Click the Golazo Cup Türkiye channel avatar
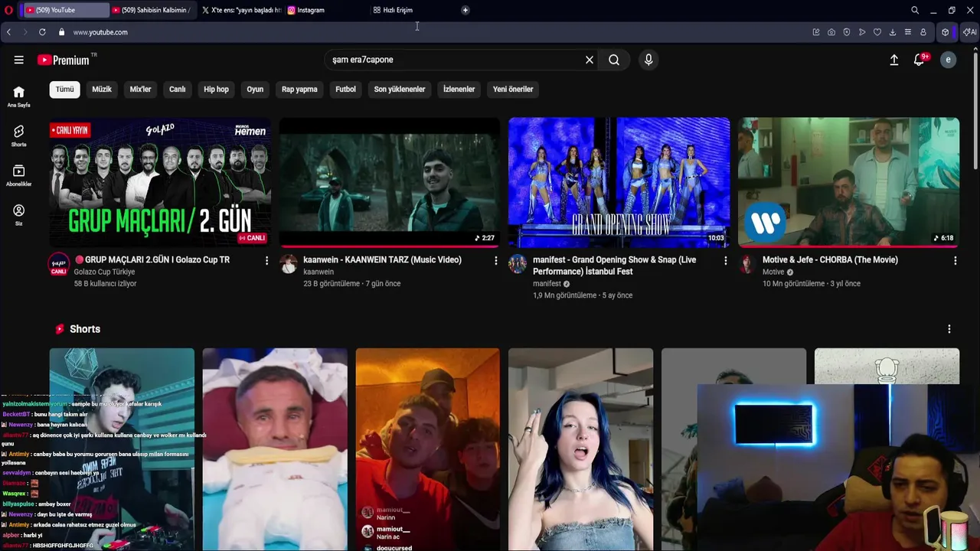The height and width of the screenshot is (551, 980). coord(59,265)
